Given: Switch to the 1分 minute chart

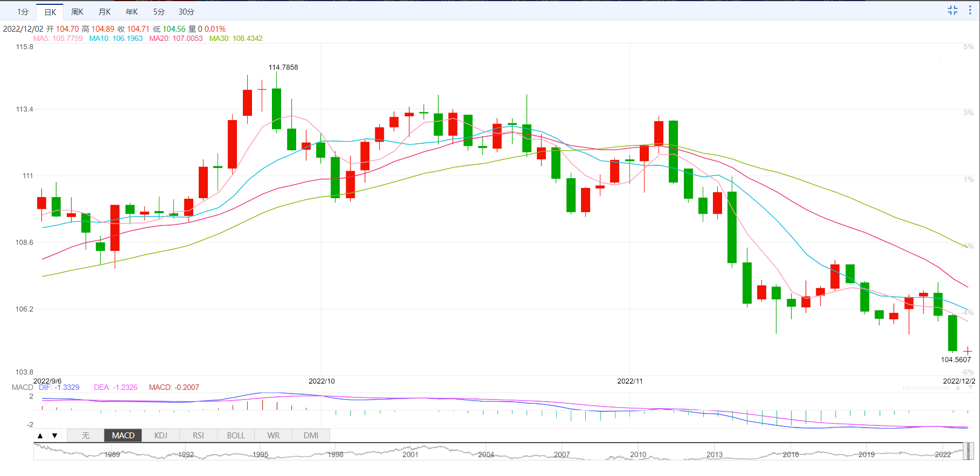Looking at the screenshot, I should coord(23,12).
